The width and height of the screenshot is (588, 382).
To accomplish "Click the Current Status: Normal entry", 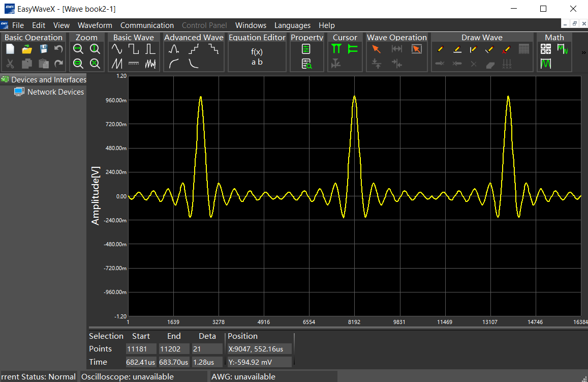I will coord(38,377).
